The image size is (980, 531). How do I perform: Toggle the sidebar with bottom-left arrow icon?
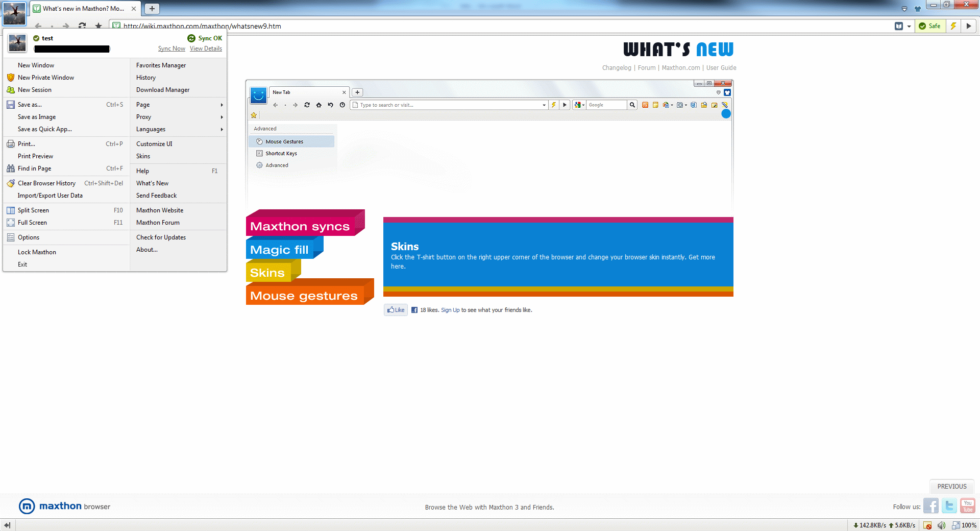pyautogui.click(x=7, y=525)
